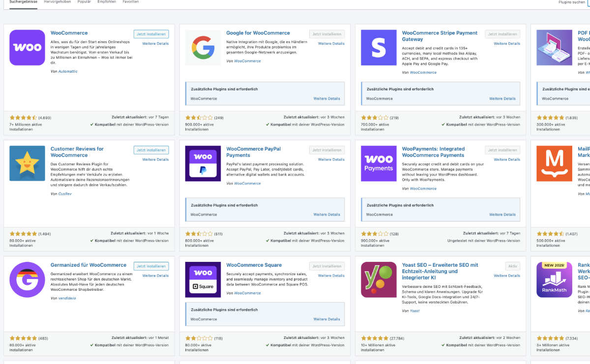This screenshot has width=590, height=364.
Task: Click the vendidero author link
Action: point(68,298)
